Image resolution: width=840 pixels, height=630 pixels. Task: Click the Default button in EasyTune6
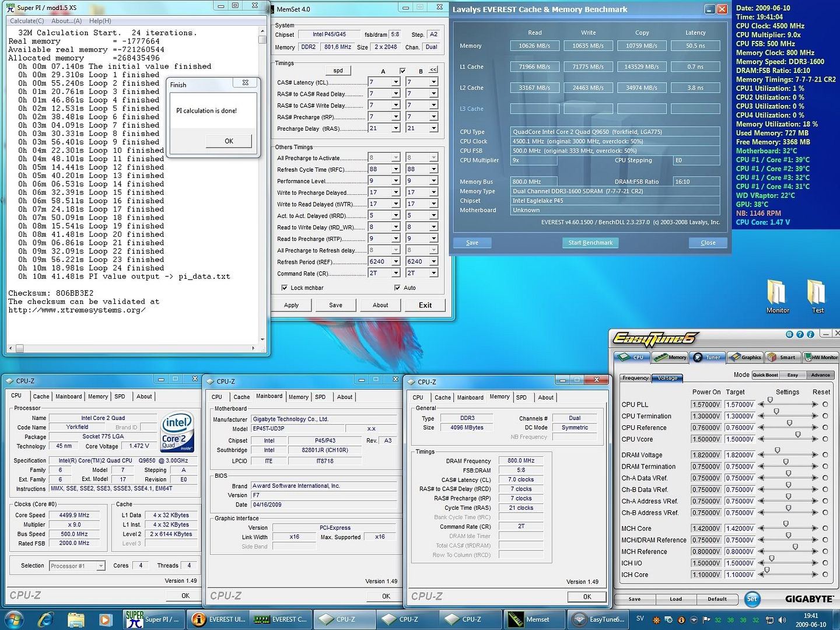click(x=717, y=599)
